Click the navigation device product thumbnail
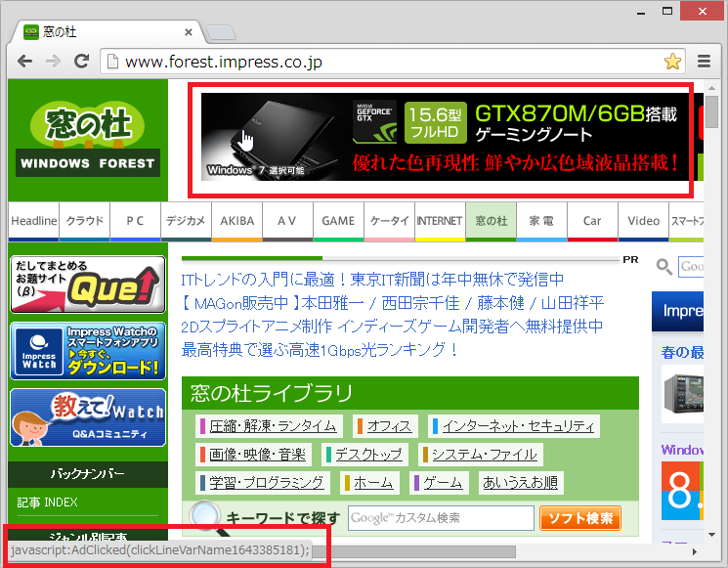 [682, 394]
